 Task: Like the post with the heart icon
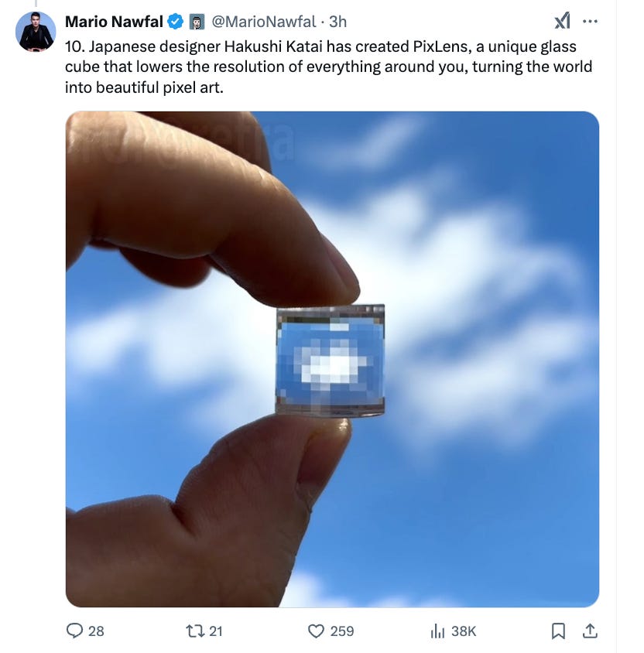pos(316,631)
